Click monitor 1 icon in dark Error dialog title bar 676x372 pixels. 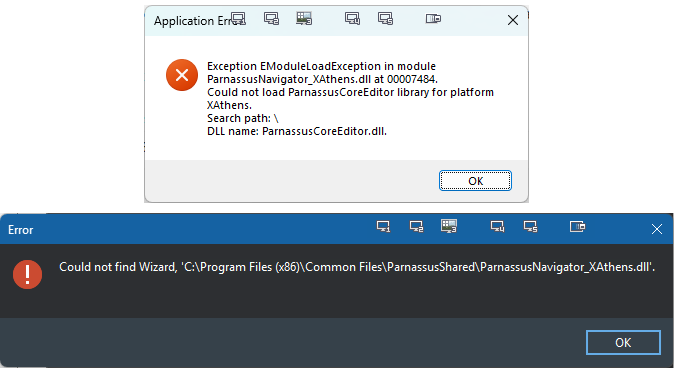tap(383, 226)
